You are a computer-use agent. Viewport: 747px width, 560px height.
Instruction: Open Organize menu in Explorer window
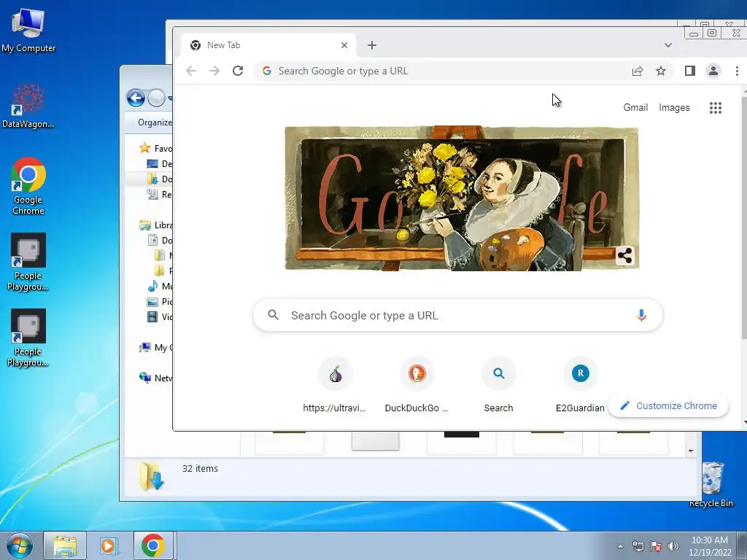click(x=155, y=122)
